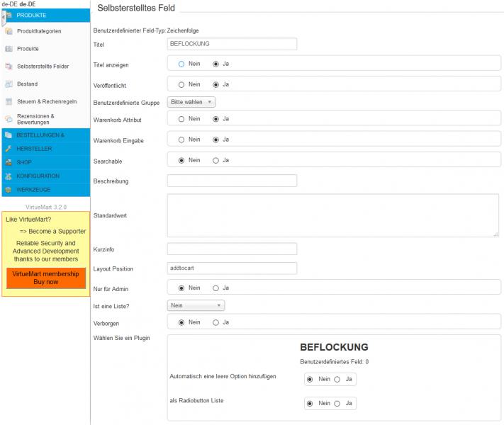Click the Become a Supporter link
This screenshot has width=504, height=425.
[x=52, y=231]
